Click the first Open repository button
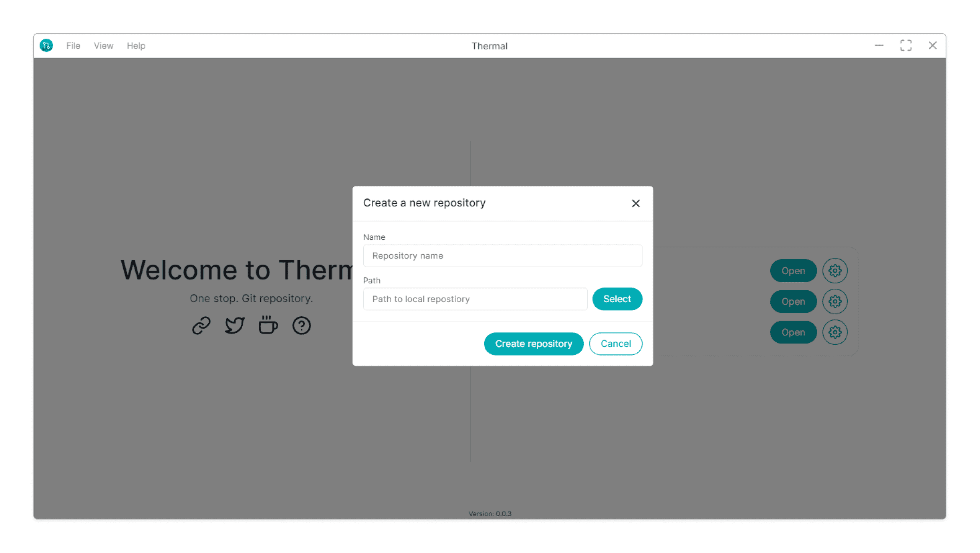The image size is (980, 553). tap(793, 270)
